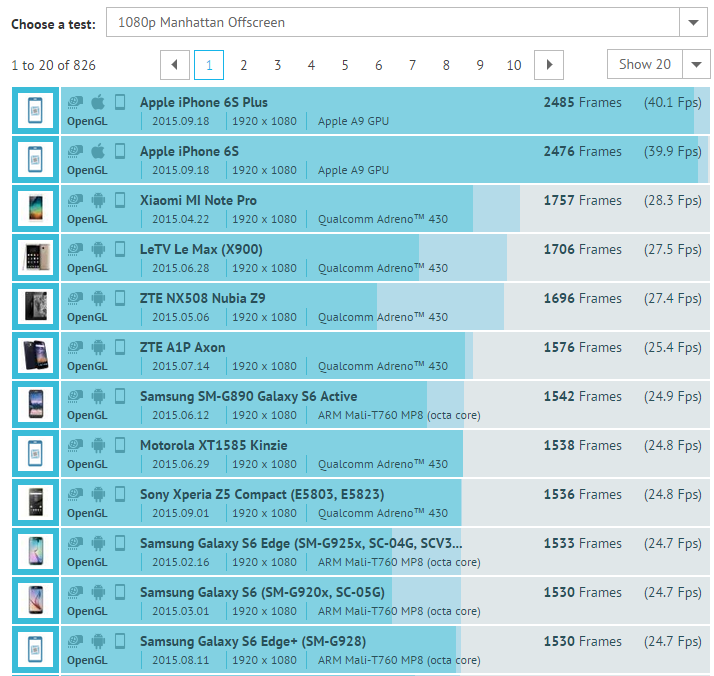
Task: Jump to results page 3
Action: tap(277, 65)
